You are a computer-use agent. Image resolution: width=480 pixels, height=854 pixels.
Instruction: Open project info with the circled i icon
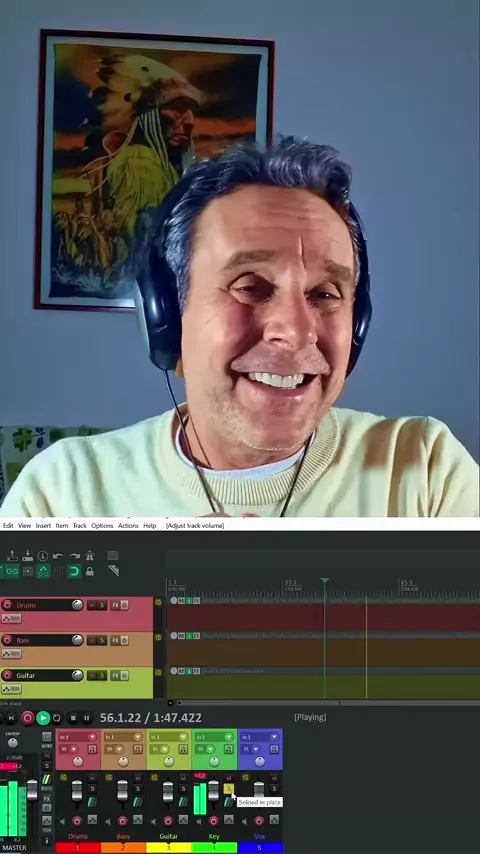[42, 556]
